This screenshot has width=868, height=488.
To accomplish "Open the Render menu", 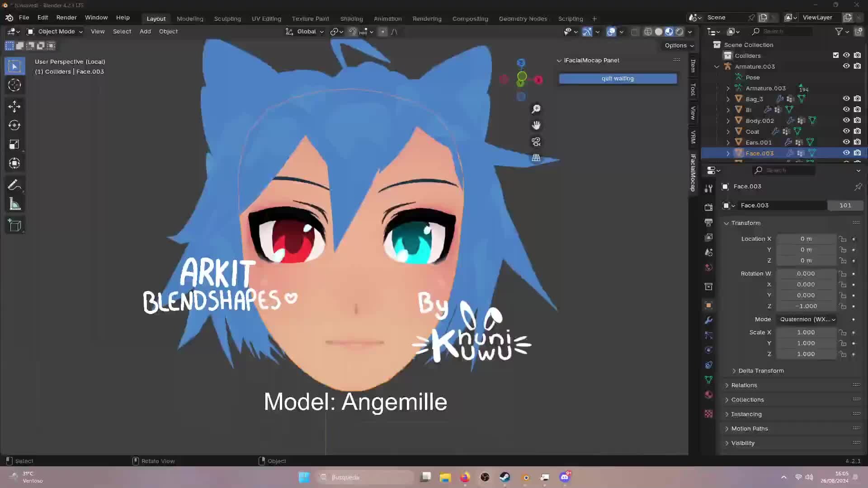I will click(66, 17).
